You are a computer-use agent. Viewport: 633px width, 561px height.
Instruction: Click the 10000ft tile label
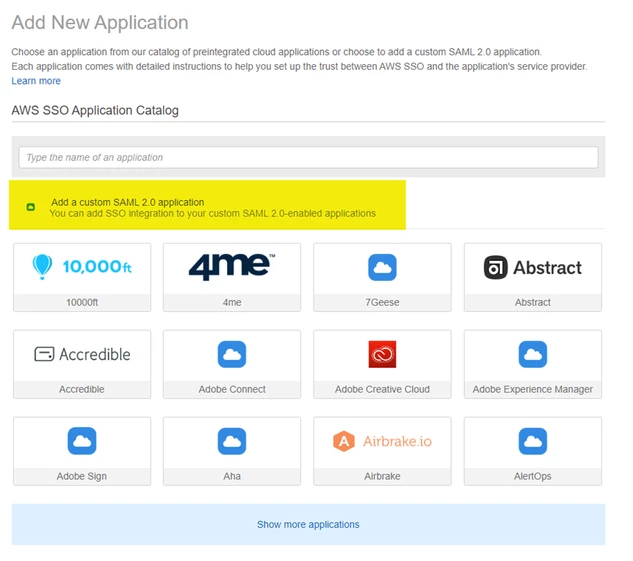(82, 302)
